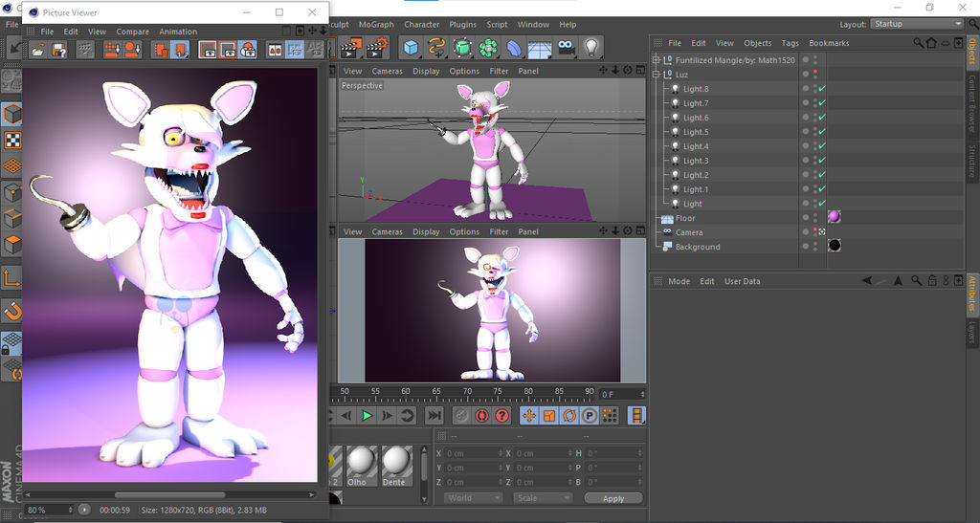Image resolution: width=980 pixels, height=523 pixels.
Task: Open the Animation menu in Picture Viewer
Action: tap(178, 32)
